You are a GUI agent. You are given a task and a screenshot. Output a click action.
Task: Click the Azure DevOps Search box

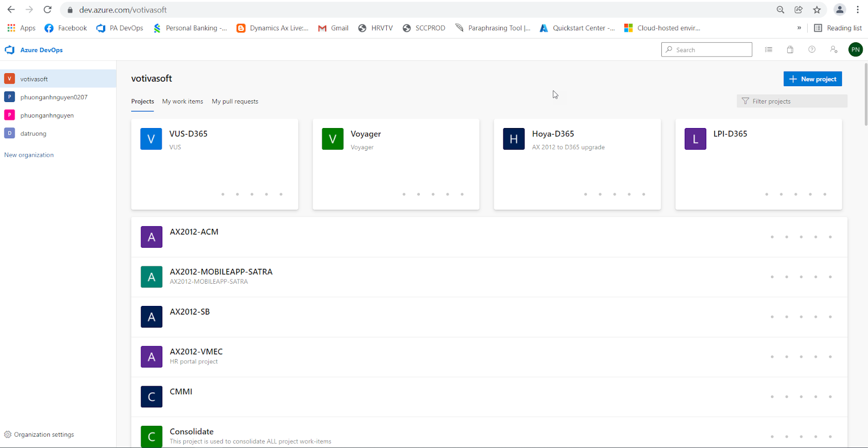tap(707, 50)
